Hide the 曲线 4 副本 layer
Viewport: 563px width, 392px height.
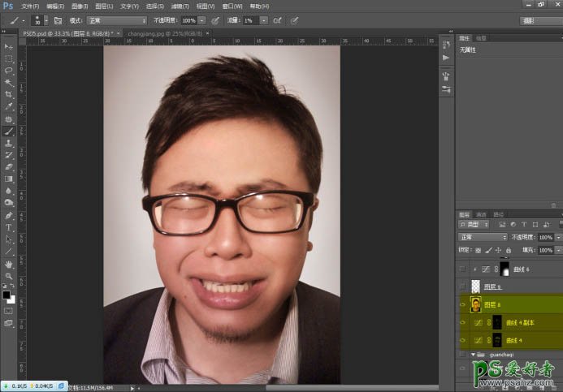(x=462, y=322)
